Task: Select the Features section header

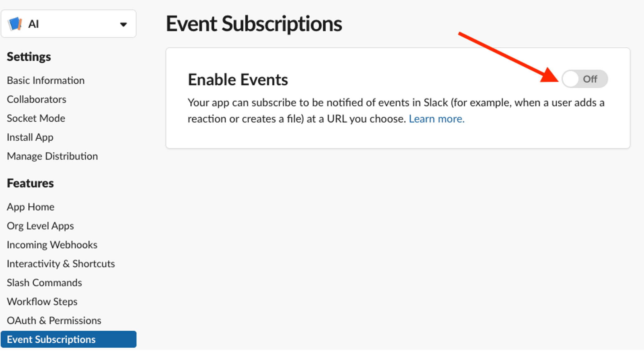Action: (x=30, y=183)
